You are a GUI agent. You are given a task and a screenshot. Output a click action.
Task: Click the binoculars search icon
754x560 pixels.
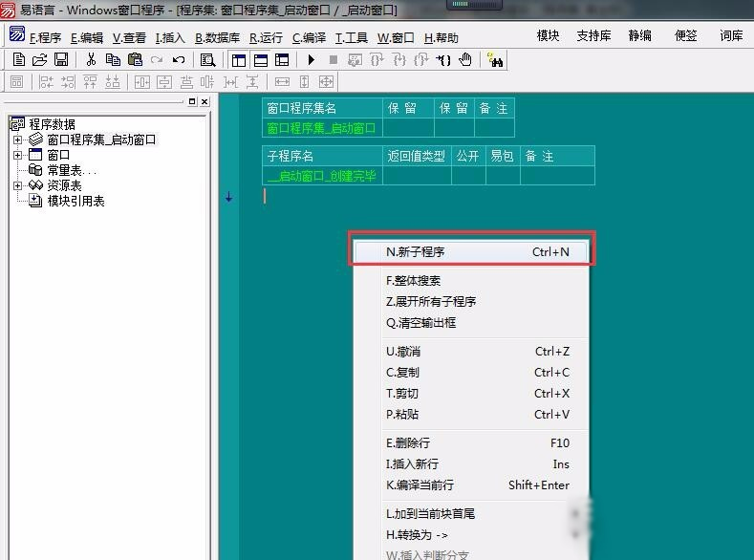click(495, 60)
